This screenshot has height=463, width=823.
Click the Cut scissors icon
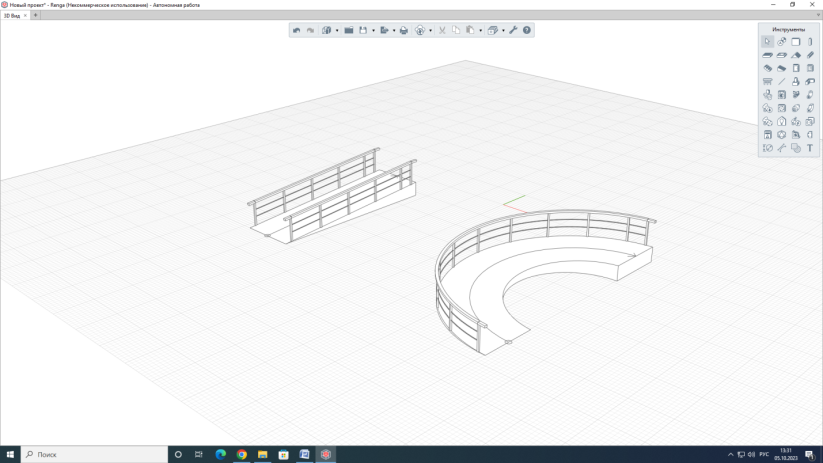coord(442,30)
